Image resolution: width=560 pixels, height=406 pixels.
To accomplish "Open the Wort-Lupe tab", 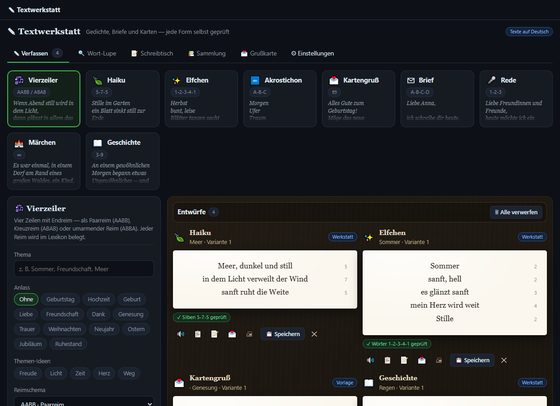I will 97,54.
